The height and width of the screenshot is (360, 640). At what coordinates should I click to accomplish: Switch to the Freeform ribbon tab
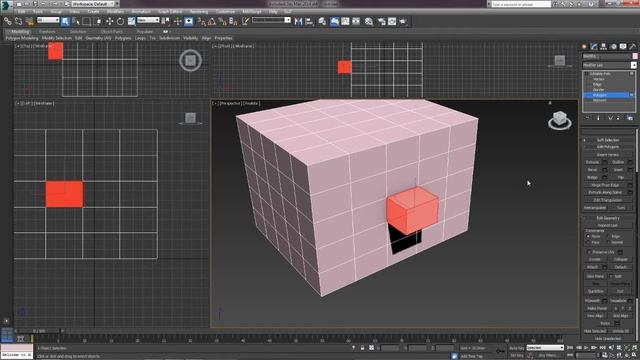coord(47,31)
